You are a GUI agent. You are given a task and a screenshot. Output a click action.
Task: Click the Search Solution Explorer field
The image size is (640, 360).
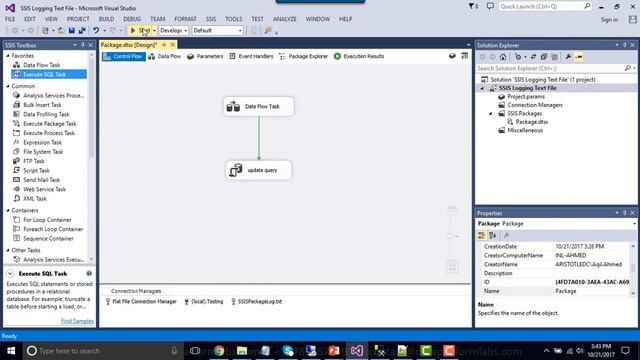(550, 69)
